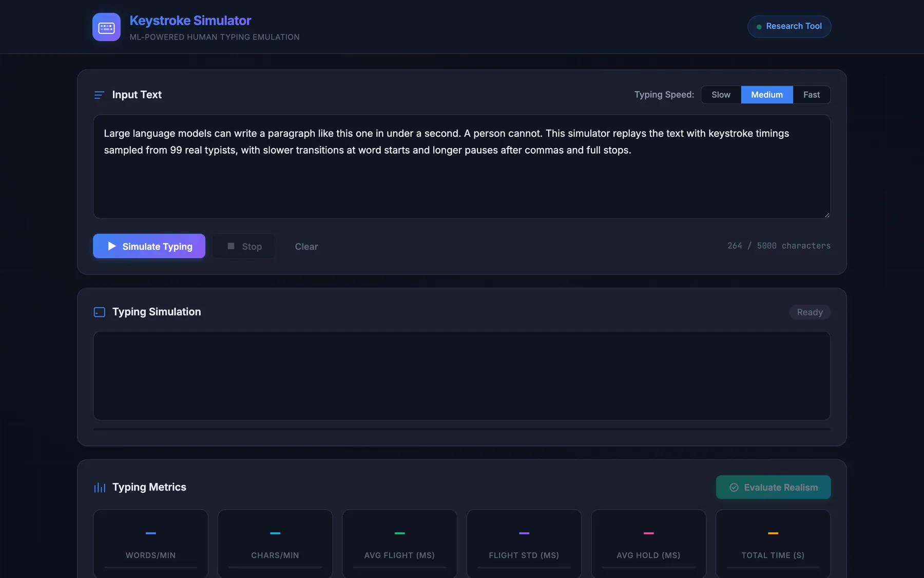Click the square stop icon
The image size is (924, 578).
pyautogui.click(x=231, y=246)
